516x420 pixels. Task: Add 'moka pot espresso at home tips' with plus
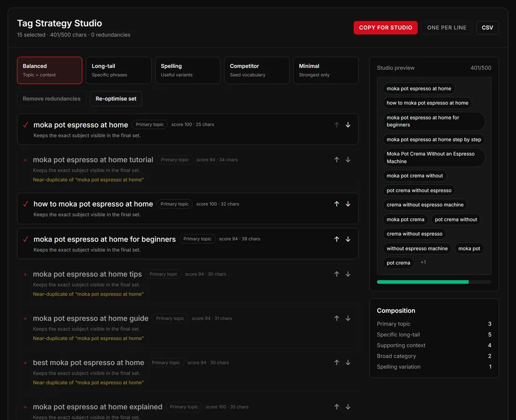(25, 274)
